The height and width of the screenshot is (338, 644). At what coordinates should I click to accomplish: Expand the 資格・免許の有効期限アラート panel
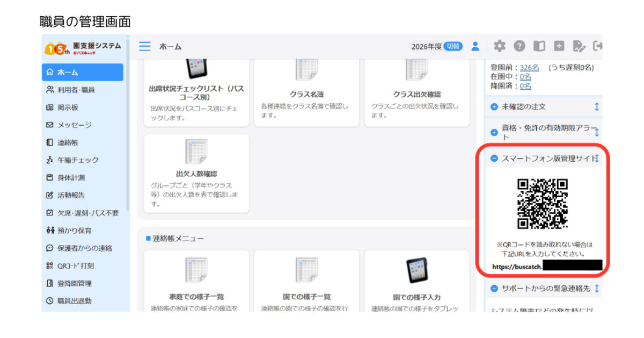[494, 132]
